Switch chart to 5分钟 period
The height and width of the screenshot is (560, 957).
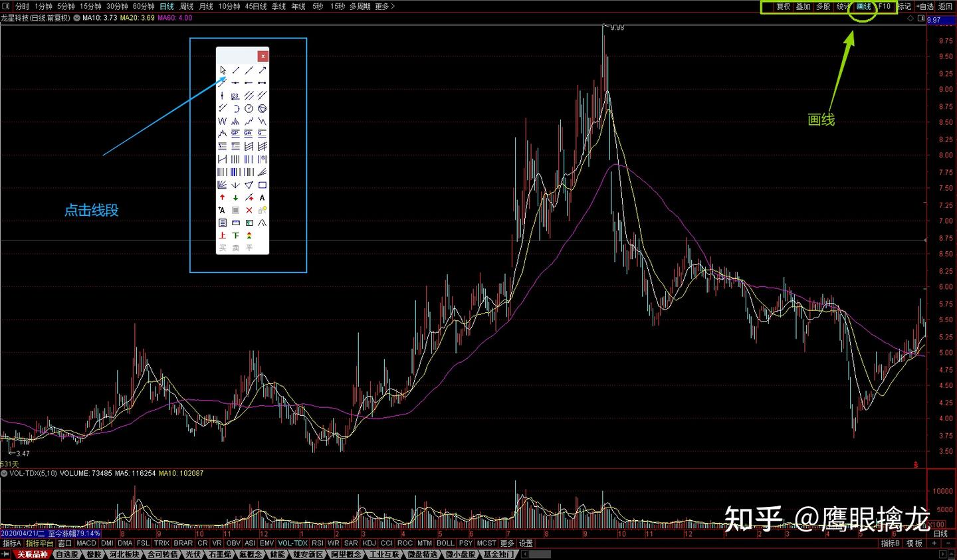66,7
